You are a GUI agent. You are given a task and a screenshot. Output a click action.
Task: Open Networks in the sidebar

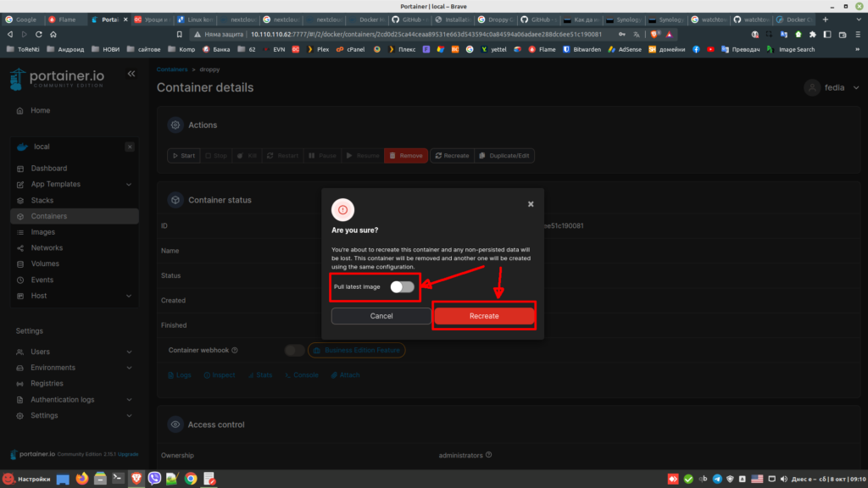47,248
